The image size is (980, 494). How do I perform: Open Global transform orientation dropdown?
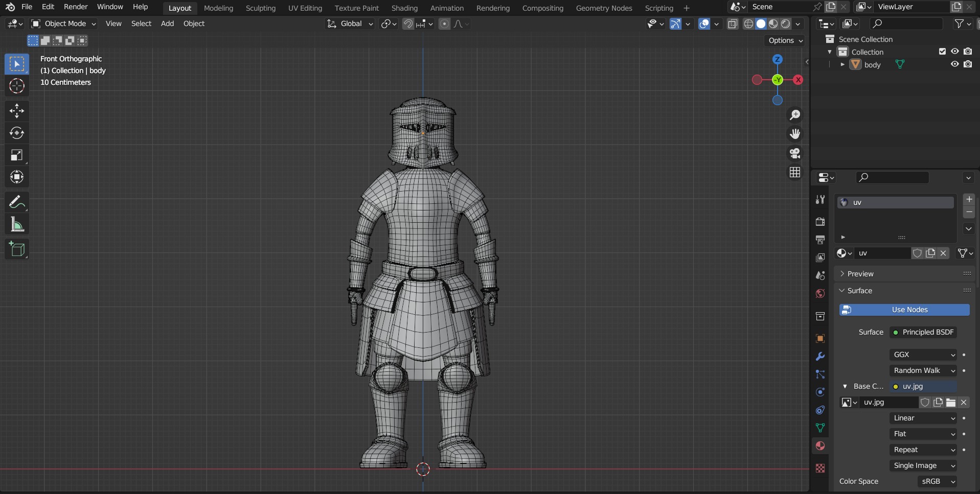coord(350,24)
